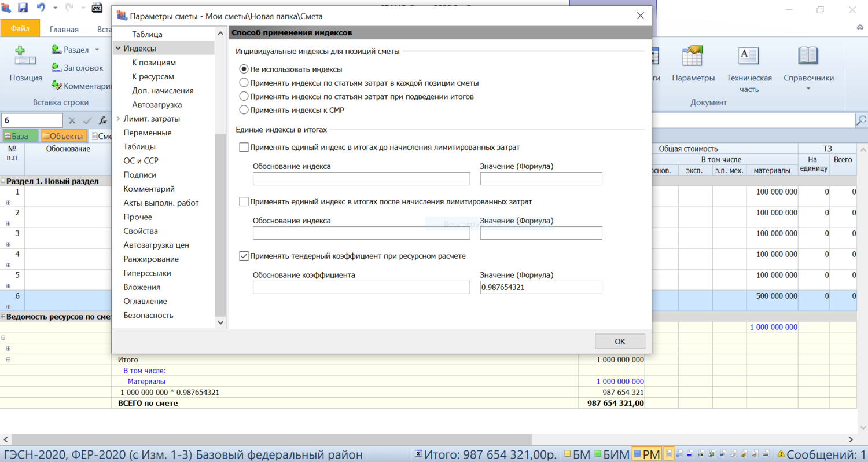Image resolution: width=868 pixels, height=462 pixels.
Task: Expand Ведомость ресурсов по смете row
Action: pyautogui.click(x=3, y=317)
